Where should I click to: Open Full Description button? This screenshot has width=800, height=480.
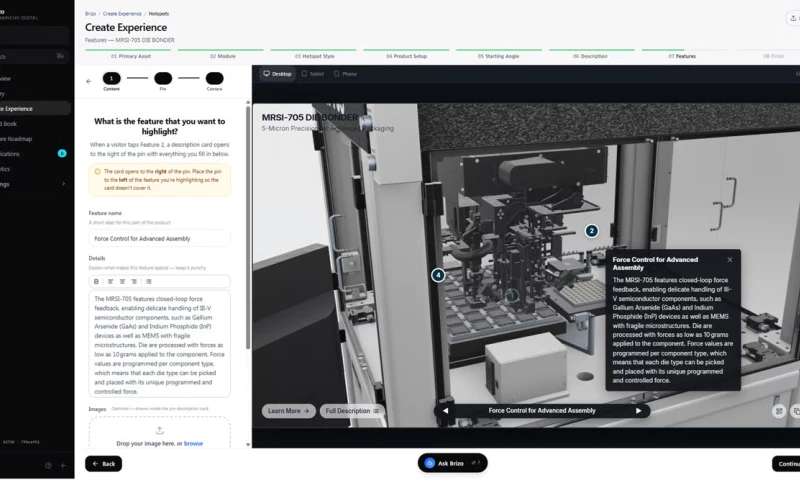click(x=352, y=411)
